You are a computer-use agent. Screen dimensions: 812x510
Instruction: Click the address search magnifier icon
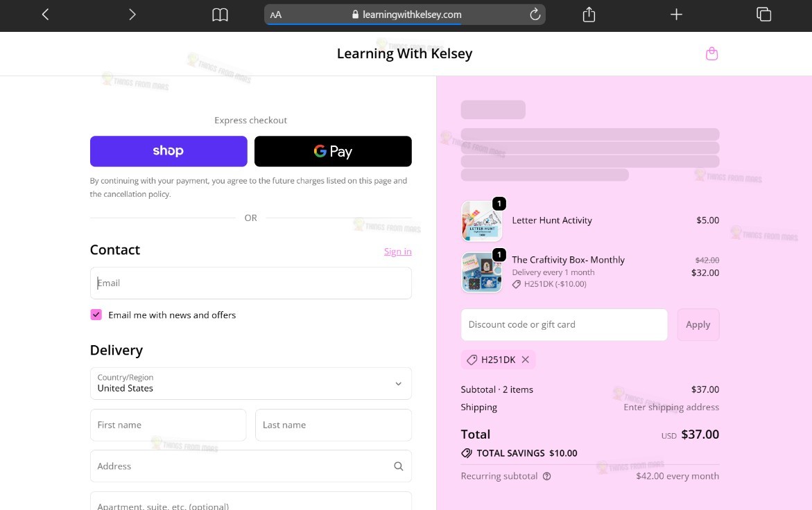coord(398,466)
